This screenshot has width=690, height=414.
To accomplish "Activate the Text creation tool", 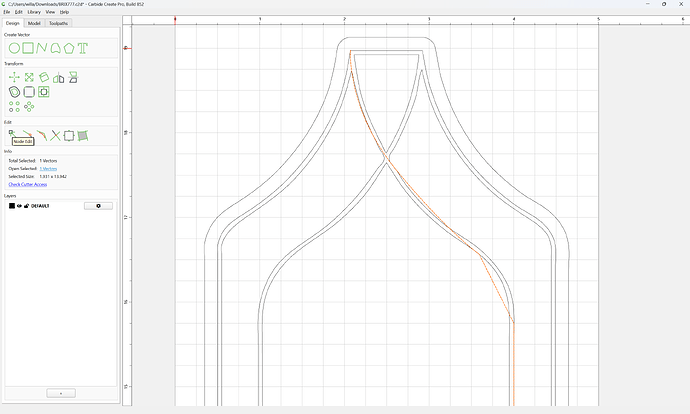I will tap(83, 48).
